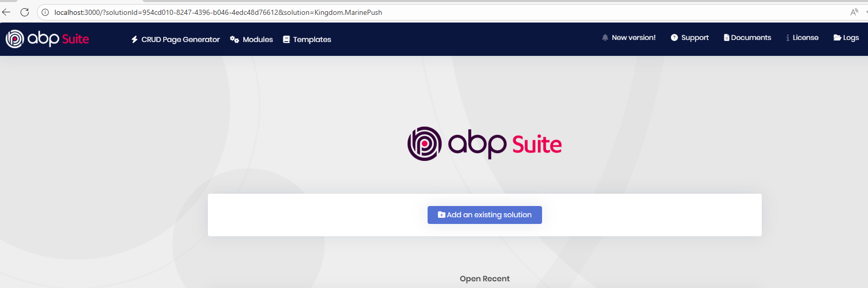The width and height of the screenshot is (868, 288).
Task: Click the lightning bolt CRUD icon
Action: 134,39
